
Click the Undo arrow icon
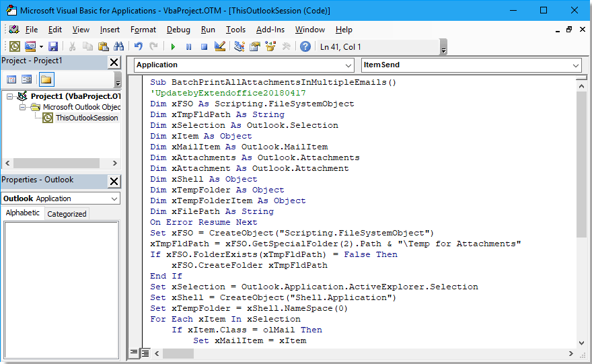pos(138,46)
